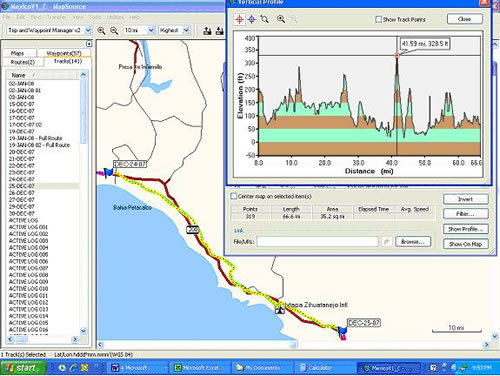This screenshot has width=500, height=376.
Task: Click the Filter... button
Action: click(x=465, y=214)
